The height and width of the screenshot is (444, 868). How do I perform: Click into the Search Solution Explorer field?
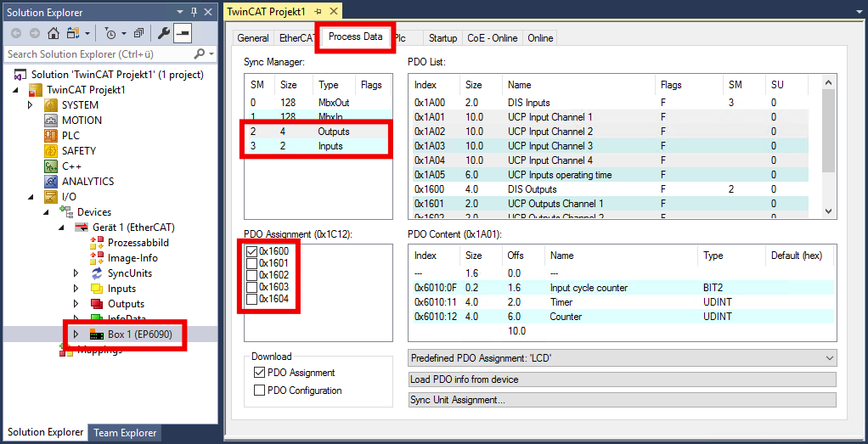[x=99, y=54]
